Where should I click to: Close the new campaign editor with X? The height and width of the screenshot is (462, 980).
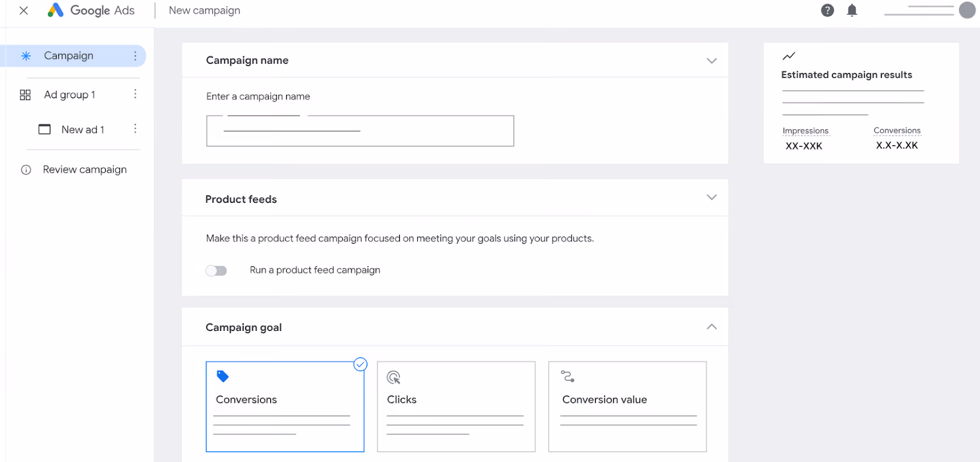pyautogui.click(x=24, y=10)
